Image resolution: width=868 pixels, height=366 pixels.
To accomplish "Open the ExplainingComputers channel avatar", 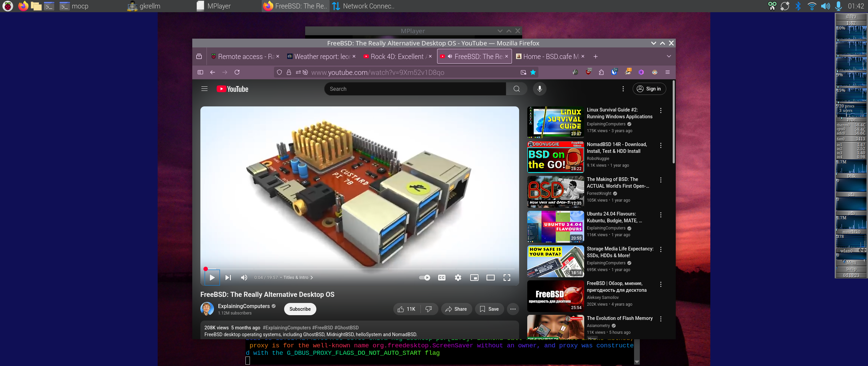I will click(x=207, y=309).
